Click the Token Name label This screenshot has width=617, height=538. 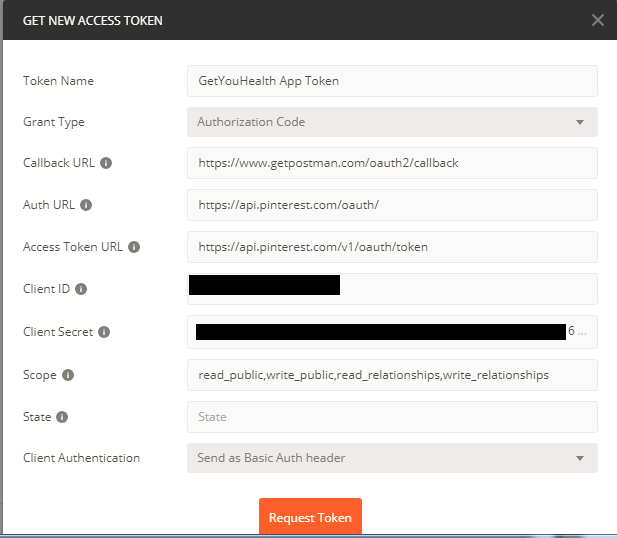pyautogui.click(x=58, y=81)
